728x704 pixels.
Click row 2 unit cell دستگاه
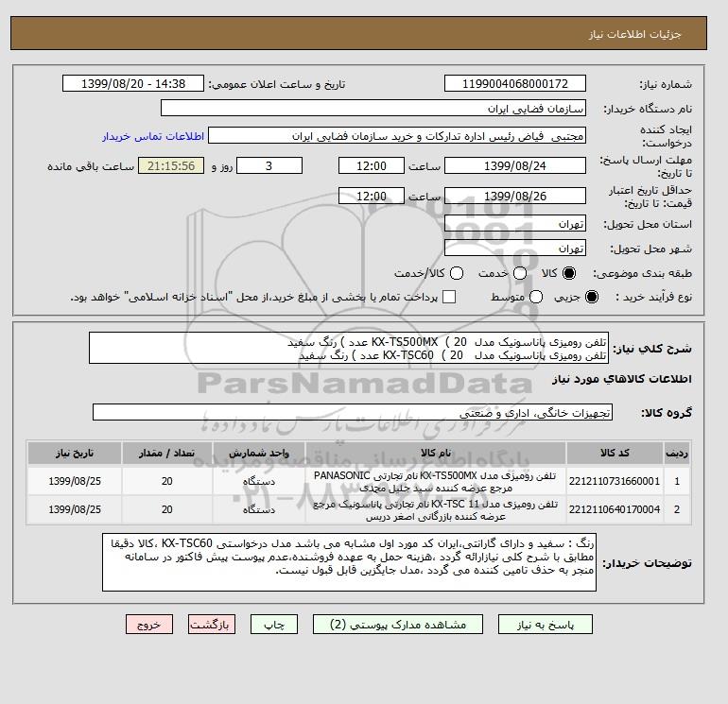pos(259,509)
